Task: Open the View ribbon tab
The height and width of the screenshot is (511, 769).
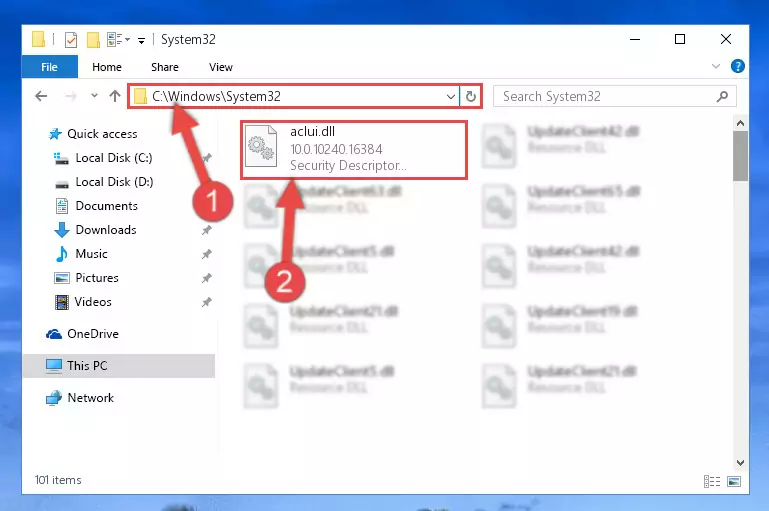Action: (x=221, y=67)
